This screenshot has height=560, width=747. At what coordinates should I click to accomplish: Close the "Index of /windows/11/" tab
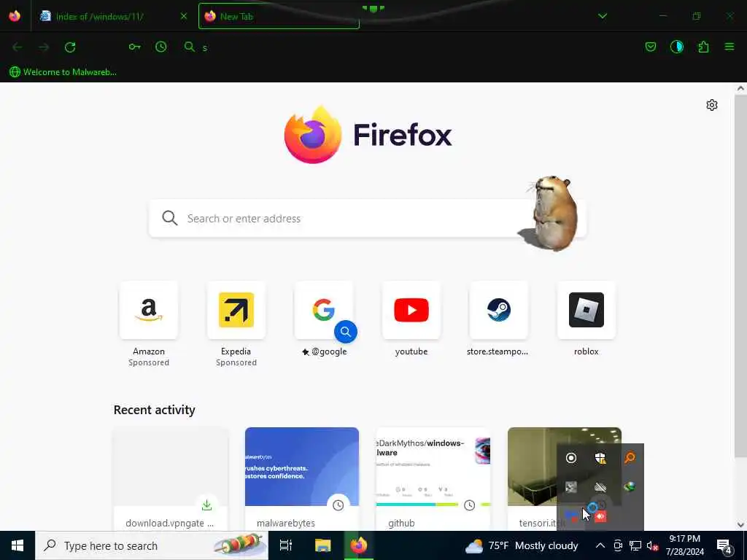184,16
